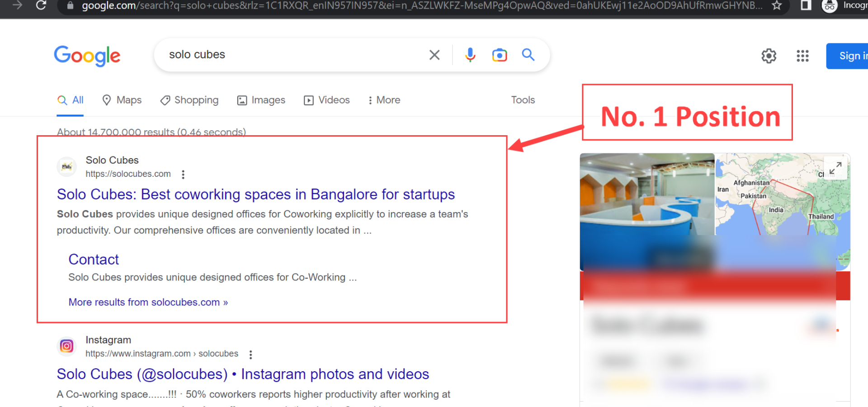Bookmark this page with the star
Viewport: 868px width, 407px height.
click(x=776, y=6)
